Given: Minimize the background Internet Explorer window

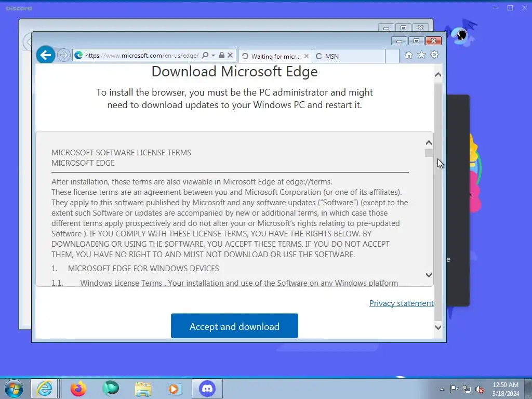Looking at the screenshot, I should point(386,28).
